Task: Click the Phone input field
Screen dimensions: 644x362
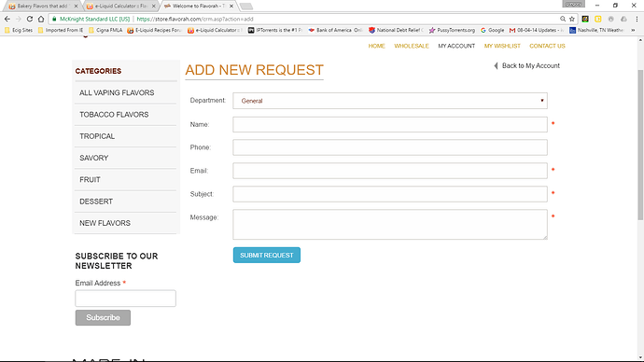Action: pos(390,147)
